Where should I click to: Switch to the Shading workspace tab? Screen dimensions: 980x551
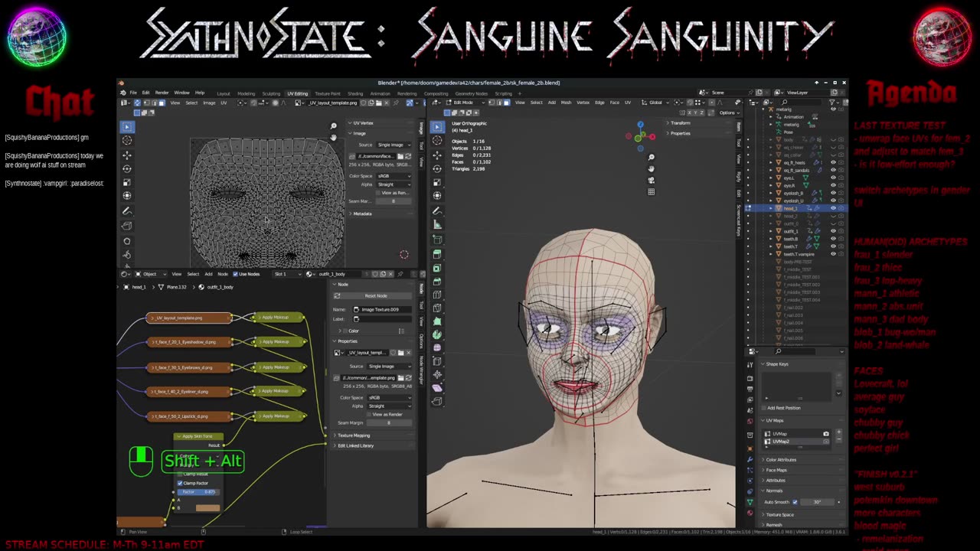[355, 93]
